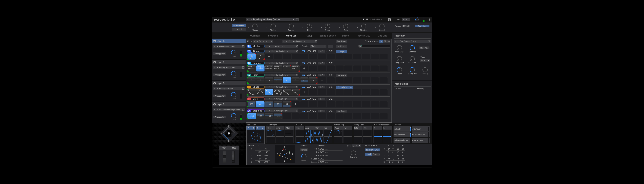The height and width of the screenshot is (184, 644).
Task: Set Pitch lane forward-backward loop mode
Action: point(314,75)
